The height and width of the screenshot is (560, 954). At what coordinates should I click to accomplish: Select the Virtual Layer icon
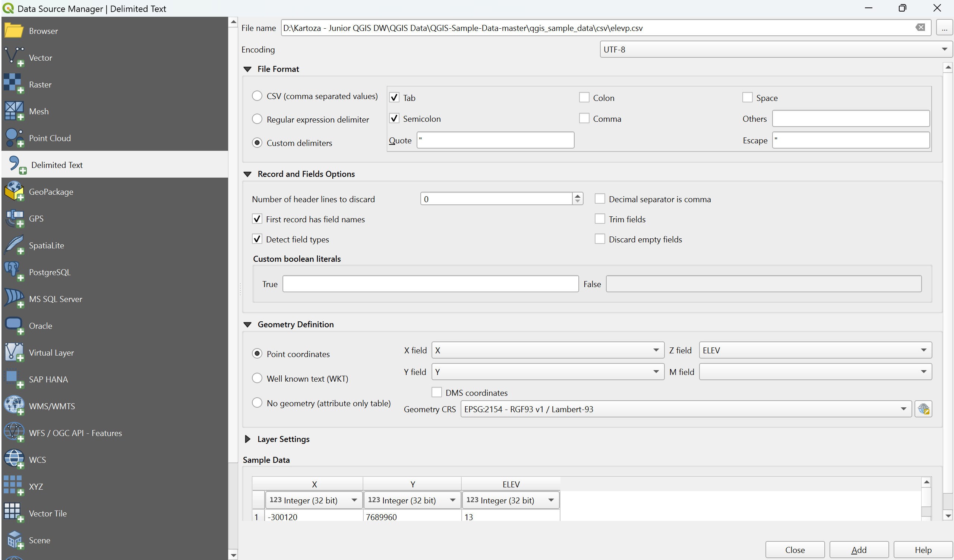[x=14, y=352]
